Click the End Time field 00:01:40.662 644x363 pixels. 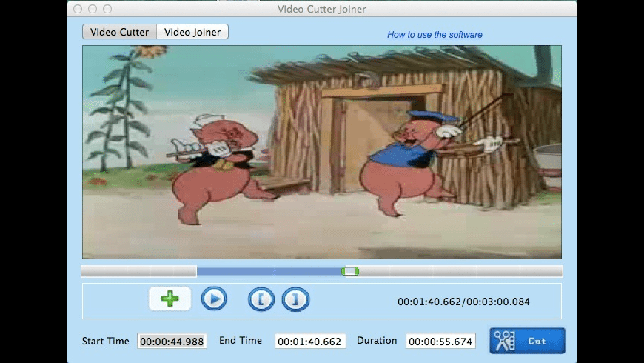(x=310, y=342)
